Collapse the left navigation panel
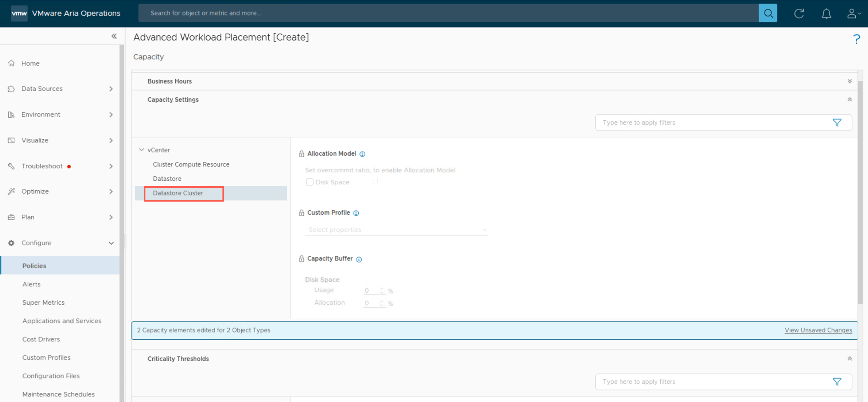This screenshot has width=868, height=402. pos(114,36)
